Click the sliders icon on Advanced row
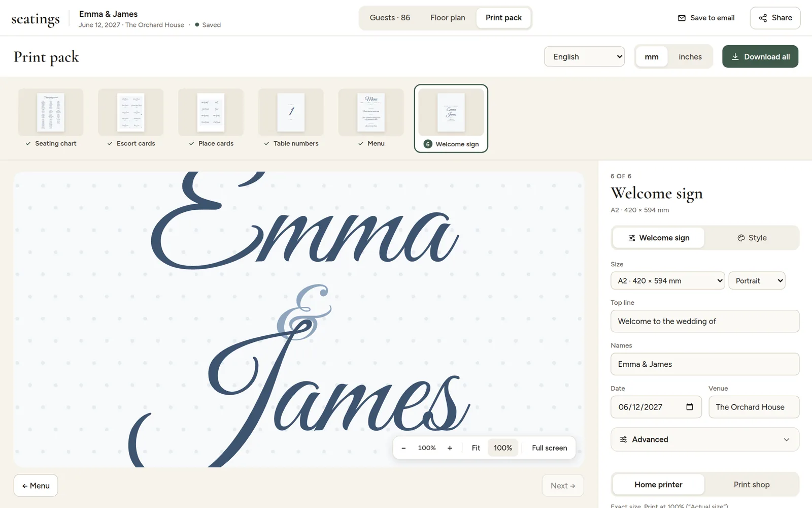 point(623,439)
